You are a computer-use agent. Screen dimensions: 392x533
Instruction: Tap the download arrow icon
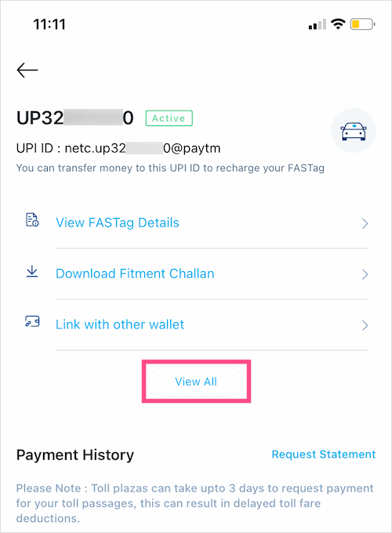(32, 271)
